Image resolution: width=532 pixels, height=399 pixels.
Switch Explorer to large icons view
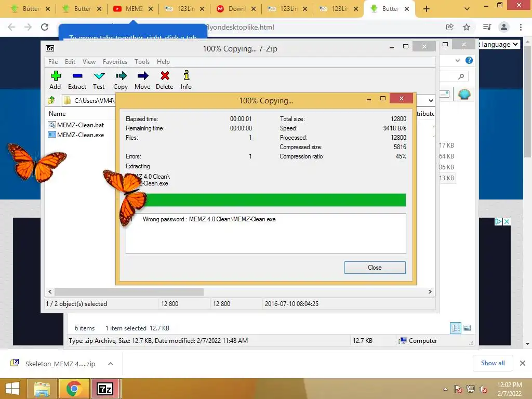(467, 328)
